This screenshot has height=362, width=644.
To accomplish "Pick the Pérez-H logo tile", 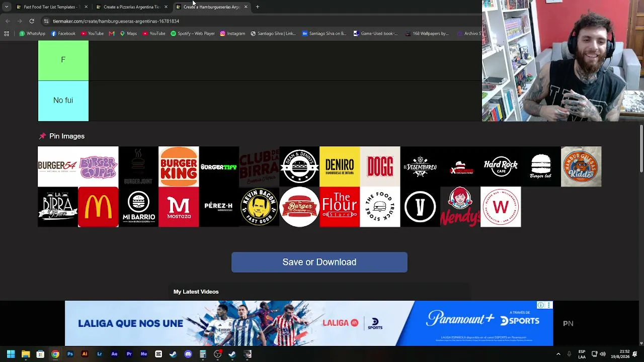I will coord(219,207).
